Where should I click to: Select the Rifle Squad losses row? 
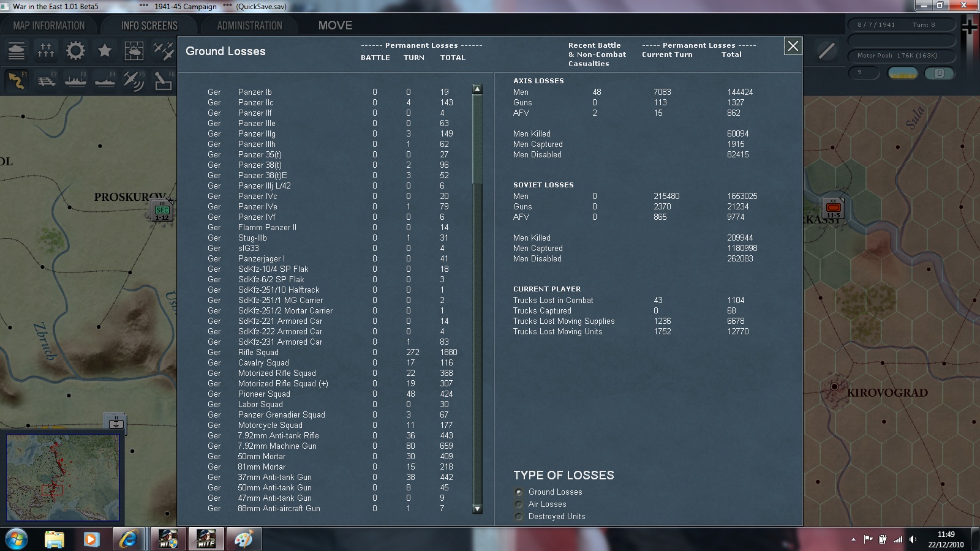334,353
